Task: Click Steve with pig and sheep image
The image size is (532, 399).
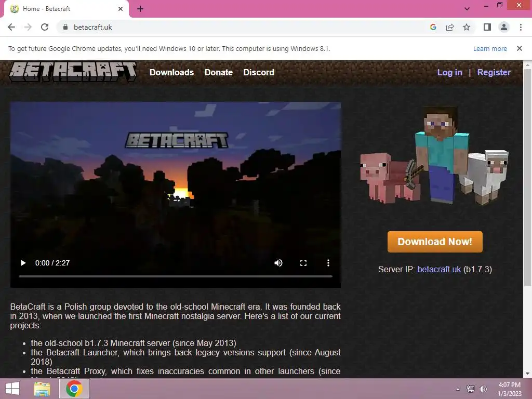Action: pyautogui.click(x=435, y=156)
